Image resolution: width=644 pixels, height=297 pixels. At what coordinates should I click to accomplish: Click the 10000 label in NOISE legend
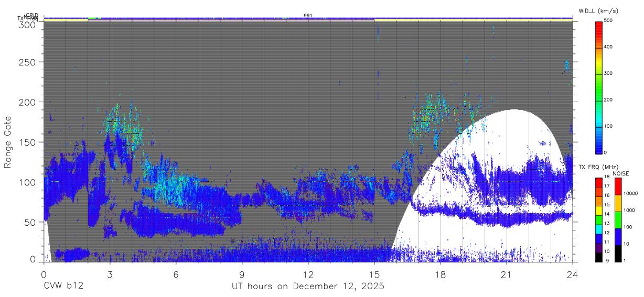click(630, 193)
